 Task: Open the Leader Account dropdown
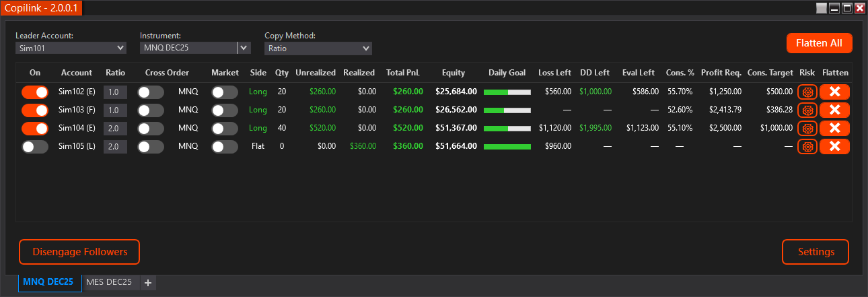(x=71, y=48)
